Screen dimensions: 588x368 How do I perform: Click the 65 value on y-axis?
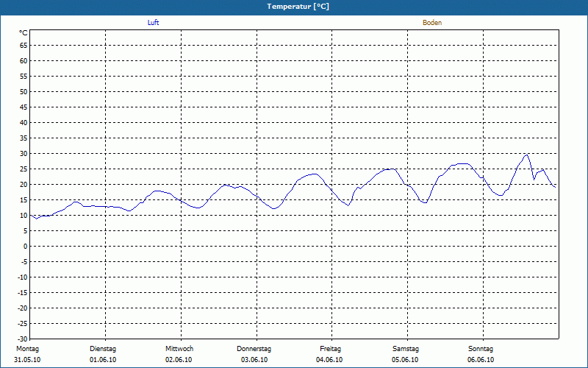coord(24,46)
